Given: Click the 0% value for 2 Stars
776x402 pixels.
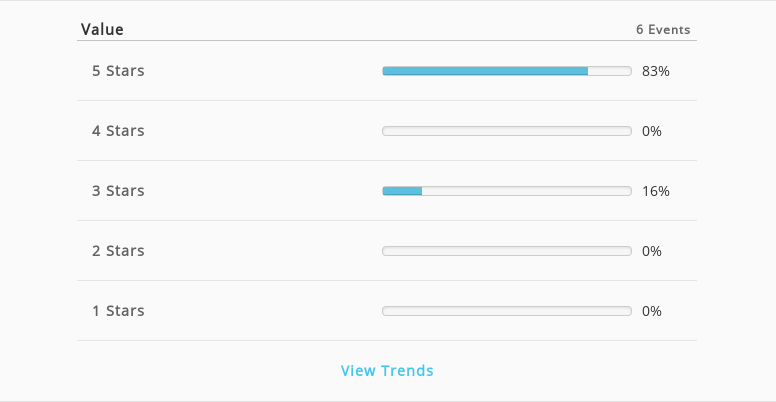Looking at the screenshot, I should pyautogui.click(x=652, y=251).
